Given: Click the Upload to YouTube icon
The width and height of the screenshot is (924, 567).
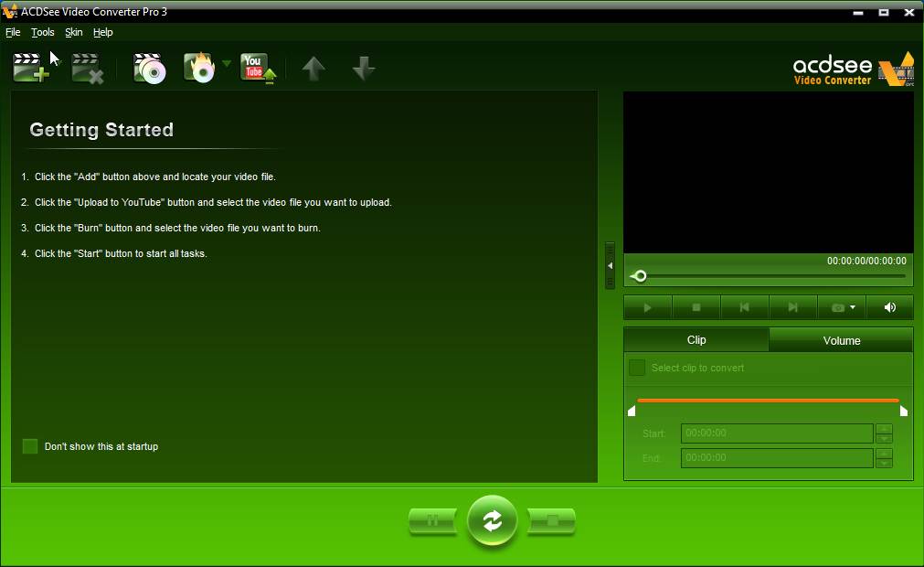Looking at the screenshot, I should click(258, 69).
